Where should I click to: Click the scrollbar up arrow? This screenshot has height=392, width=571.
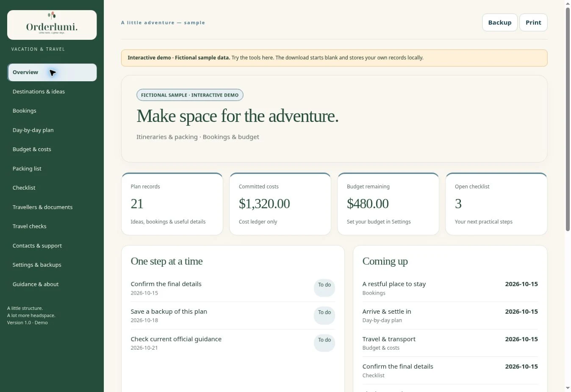coord(568,3)
